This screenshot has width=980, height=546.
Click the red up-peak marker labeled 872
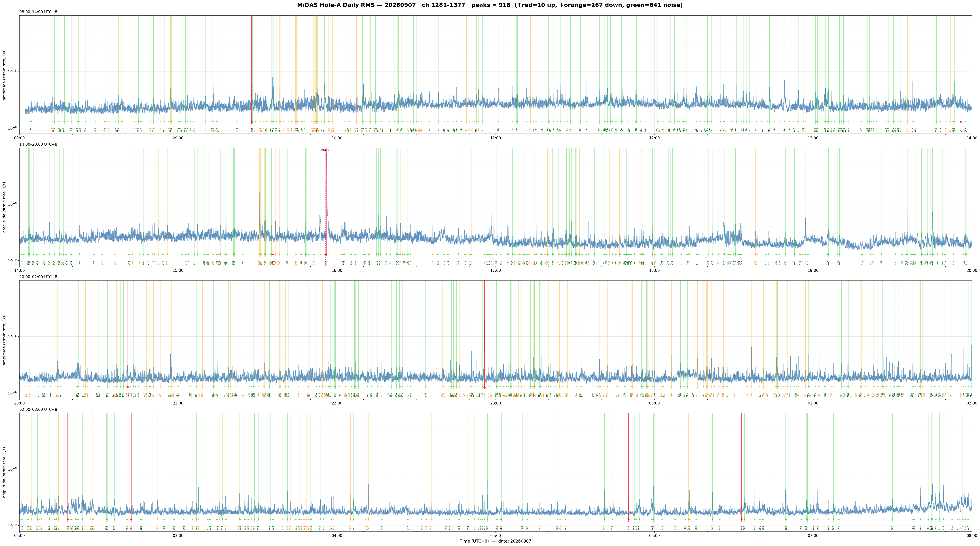coord(628,519)
